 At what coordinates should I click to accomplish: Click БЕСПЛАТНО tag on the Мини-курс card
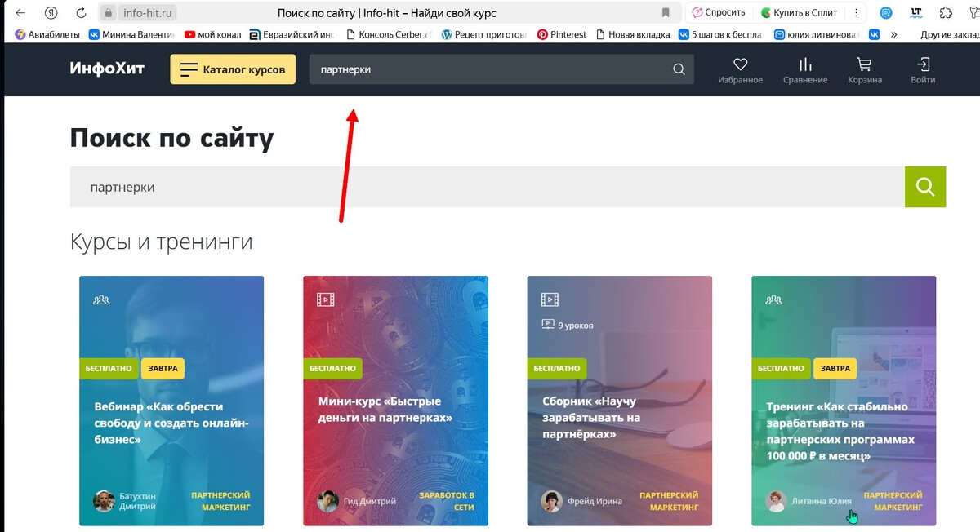pos(333,368)
